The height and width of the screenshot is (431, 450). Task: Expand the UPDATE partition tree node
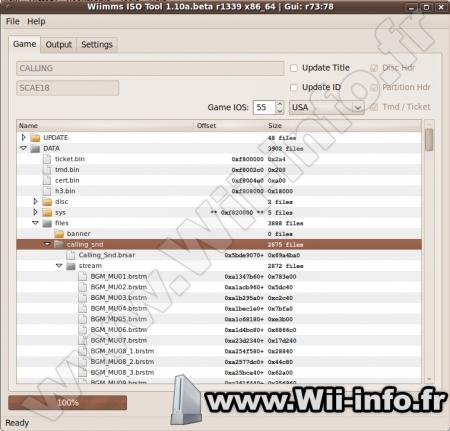click(23, 137)
